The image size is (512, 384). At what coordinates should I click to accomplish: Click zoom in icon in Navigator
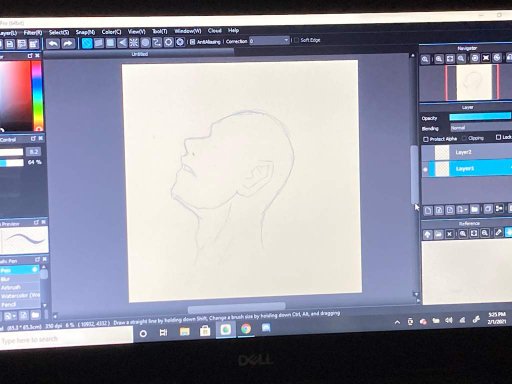click(425, 59)
